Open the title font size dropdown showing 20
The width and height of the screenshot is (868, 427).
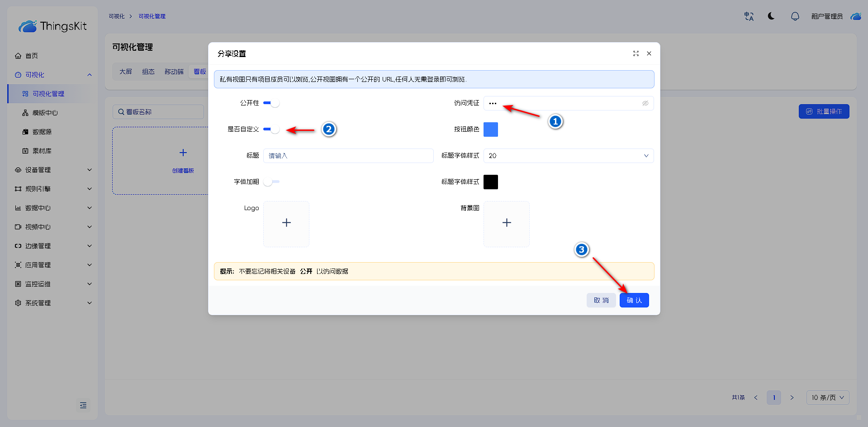click(568, 156)
